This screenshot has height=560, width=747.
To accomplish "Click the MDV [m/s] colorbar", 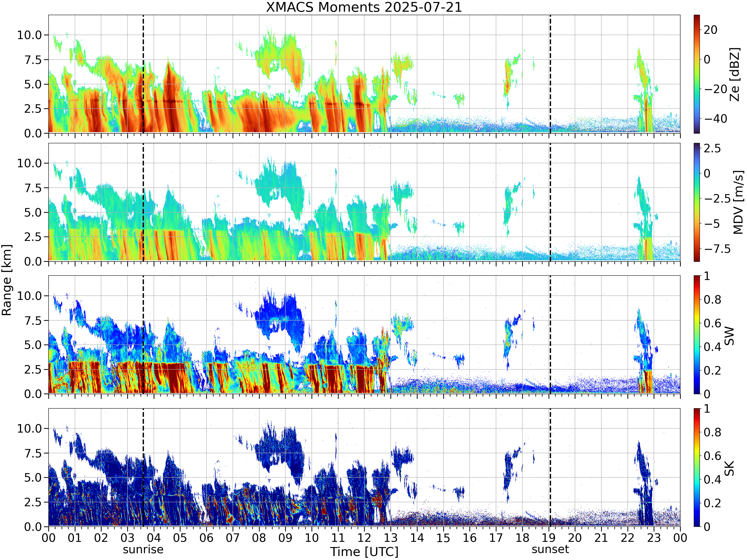I will 697,202.
